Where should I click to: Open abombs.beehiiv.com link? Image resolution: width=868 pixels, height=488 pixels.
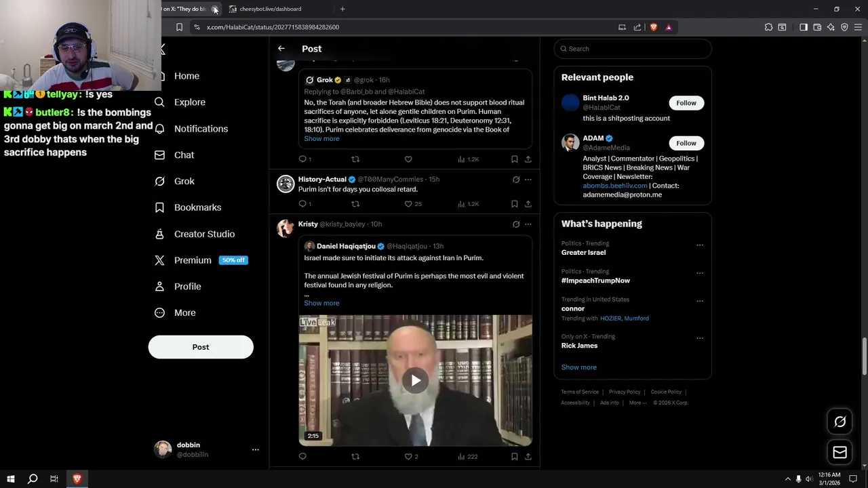(x=615, y=186)
